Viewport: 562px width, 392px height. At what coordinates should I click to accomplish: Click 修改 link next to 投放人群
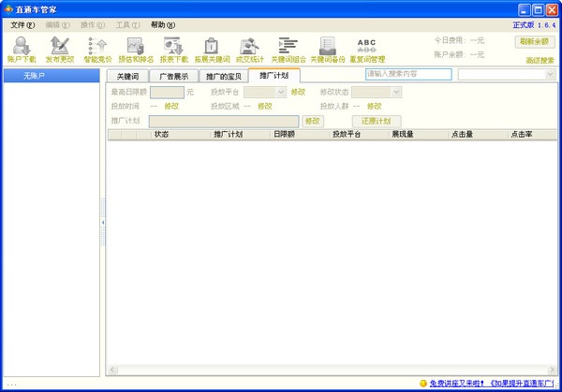pos(374,106)
